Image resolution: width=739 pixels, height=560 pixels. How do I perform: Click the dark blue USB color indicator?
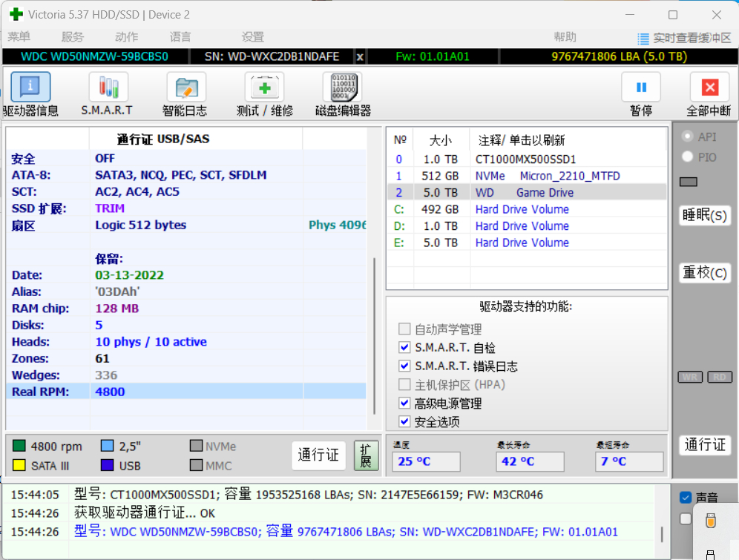pyautogui.click(x=108, y=465)
